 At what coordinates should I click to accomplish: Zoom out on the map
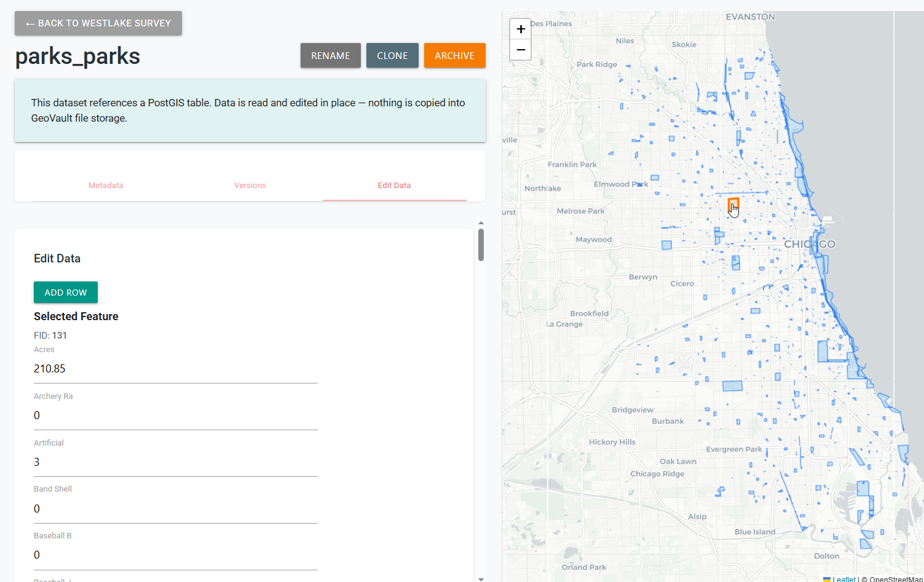pos(521,49)
